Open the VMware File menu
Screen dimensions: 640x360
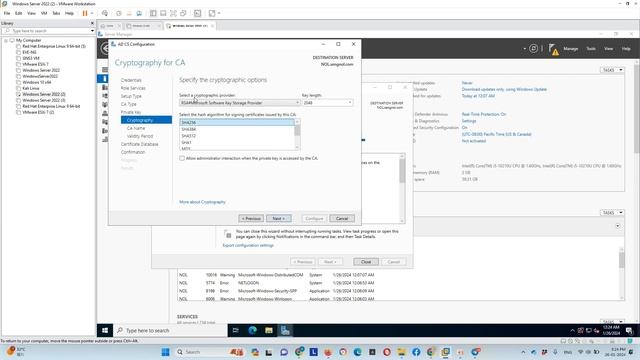pos(7,13)
